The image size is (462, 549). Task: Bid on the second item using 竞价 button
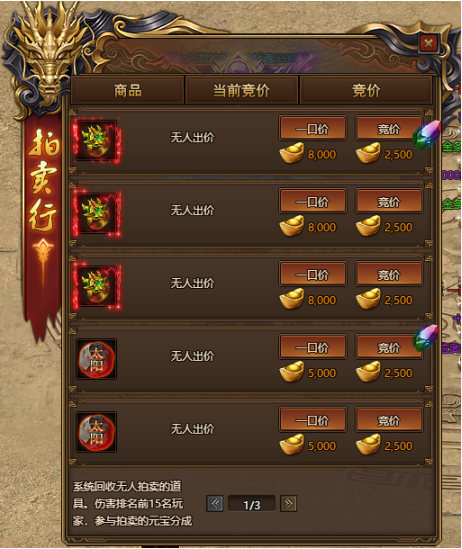[389, 201]
